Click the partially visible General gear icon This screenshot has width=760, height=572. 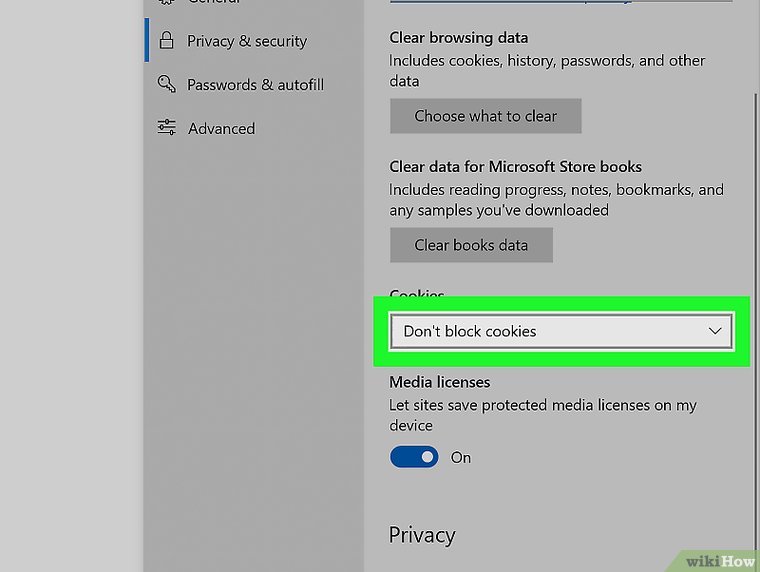click(167, 3)
